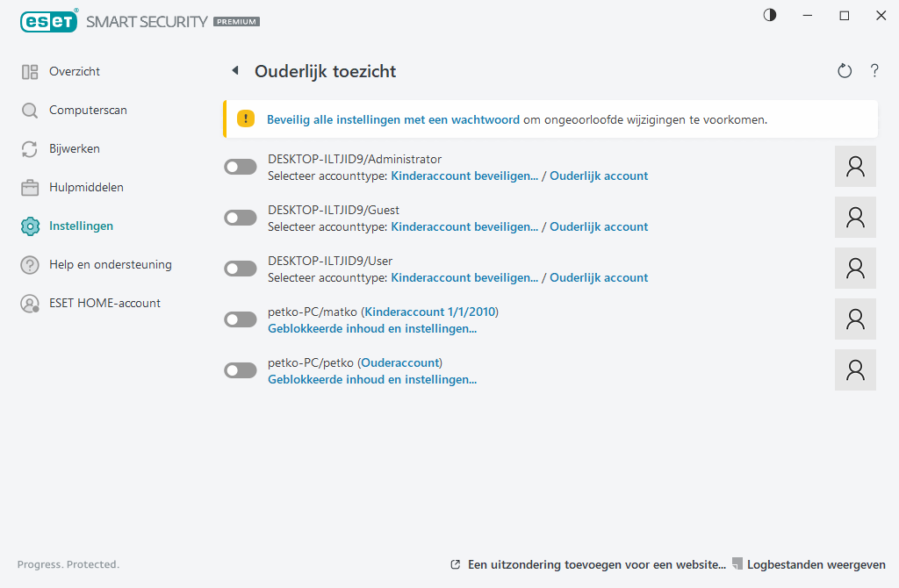Image resolution: width=899 pixels, height=588 pixels.
Task: Click the Administrator account avatar icon
Action: pos(855,167)
